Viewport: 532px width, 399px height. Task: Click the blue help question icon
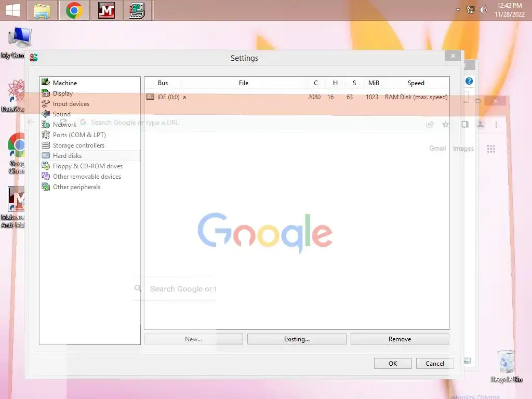point(469,81)
